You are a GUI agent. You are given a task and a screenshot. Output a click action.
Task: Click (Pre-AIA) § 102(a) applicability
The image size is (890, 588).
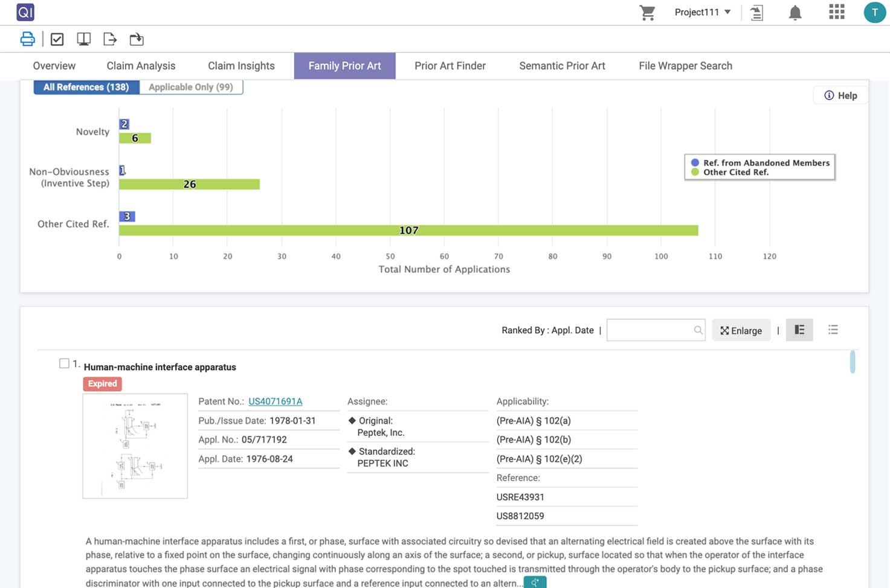[534, 421]
